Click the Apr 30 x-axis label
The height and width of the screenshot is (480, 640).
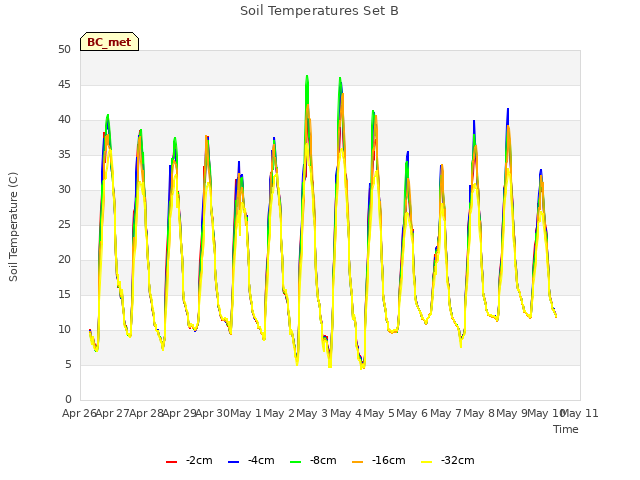213,413
